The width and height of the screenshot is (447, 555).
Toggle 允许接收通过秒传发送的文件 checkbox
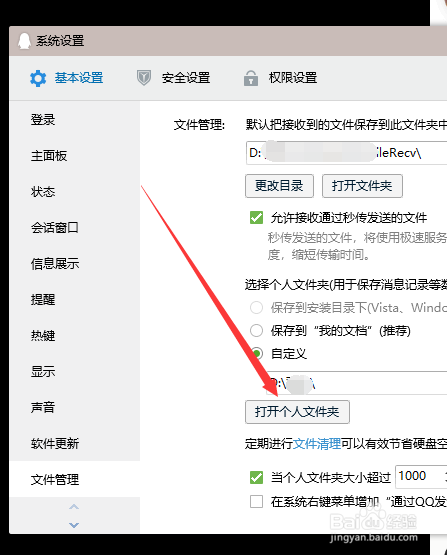[x=257, y=218]
